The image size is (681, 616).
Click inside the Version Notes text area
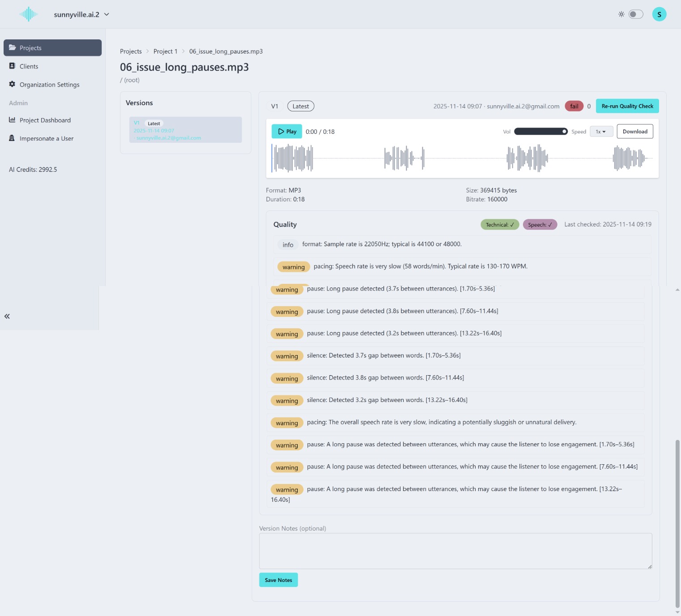point(455,551)
